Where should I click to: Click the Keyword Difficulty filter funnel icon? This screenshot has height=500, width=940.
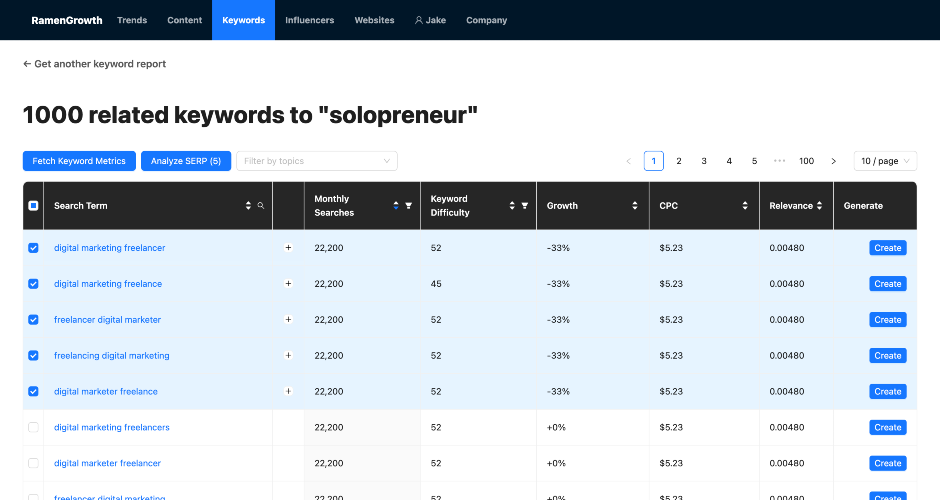coord(523,206)
